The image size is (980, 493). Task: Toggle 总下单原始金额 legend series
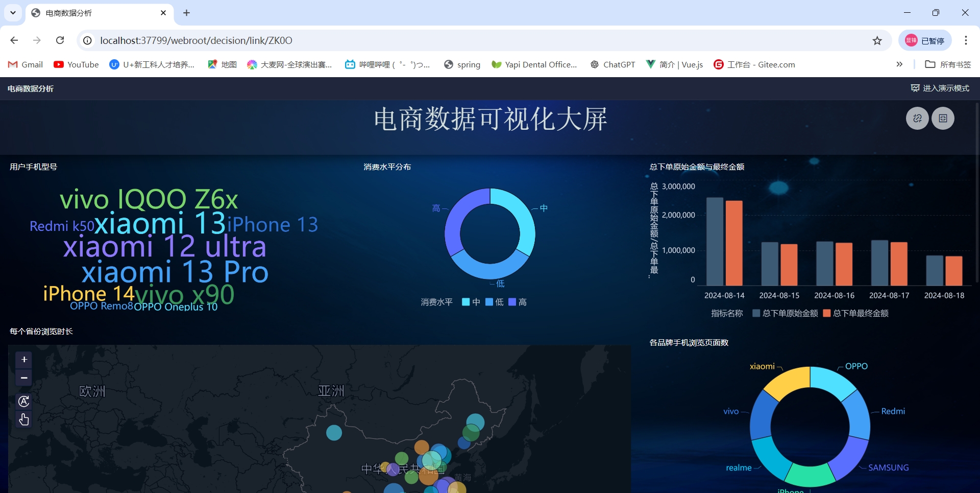pyautogui.click(x=786, y=313)
